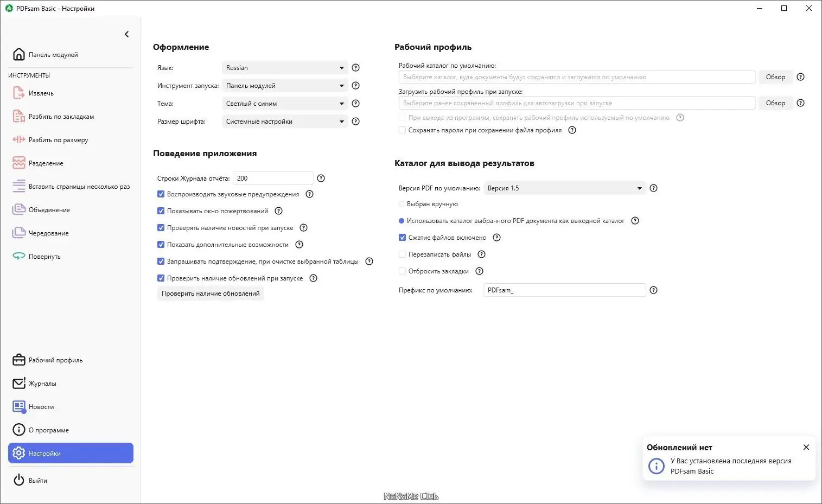Open the Объединение (Merge) tool icon
Viewport: 822px width, 504px height.
[19, 210]
